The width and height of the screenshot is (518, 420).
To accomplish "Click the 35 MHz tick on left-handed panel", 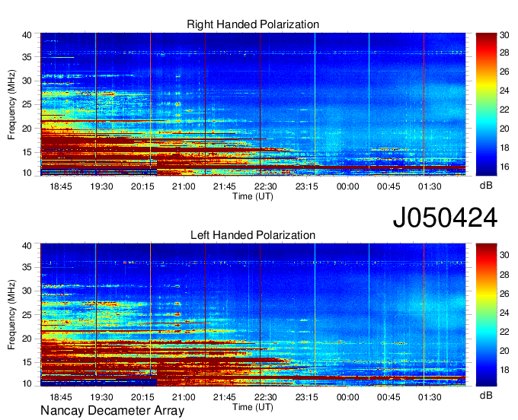I will pos(27,267).
